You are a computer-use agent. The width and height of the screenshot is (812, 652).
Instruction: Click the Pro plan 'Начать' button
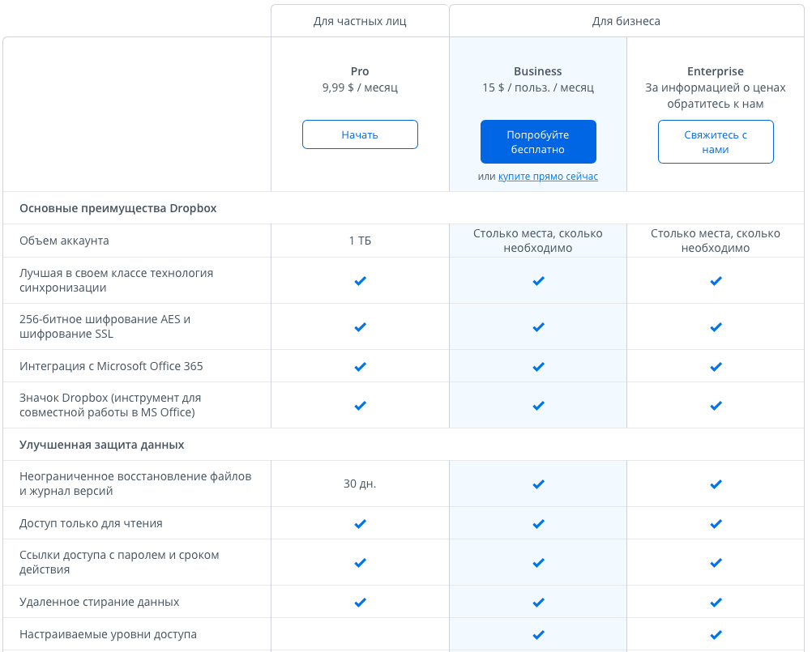coord(360,134)
